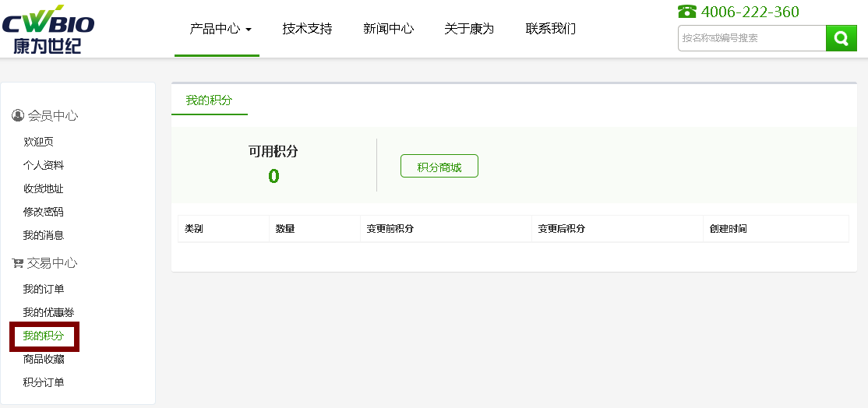Open 商品收藏 in sidebar
Image resolution: width=868 pixels, height=408 pixels.
pyautogui.click(x=44, y=360)
